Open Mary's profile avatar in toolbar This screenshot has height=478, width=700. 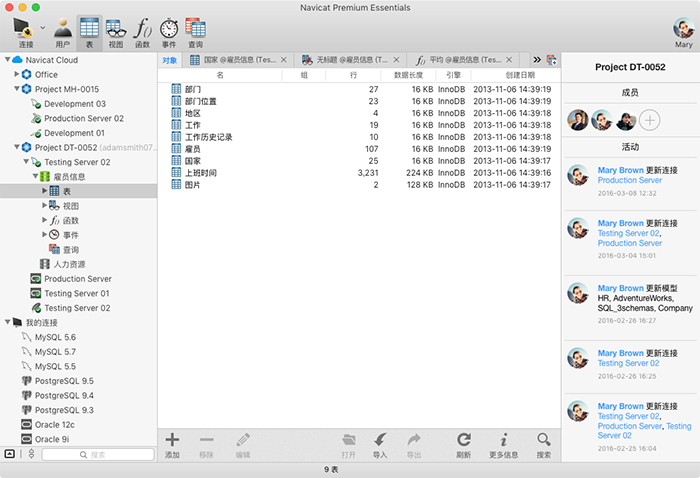(x=683, y=28)
